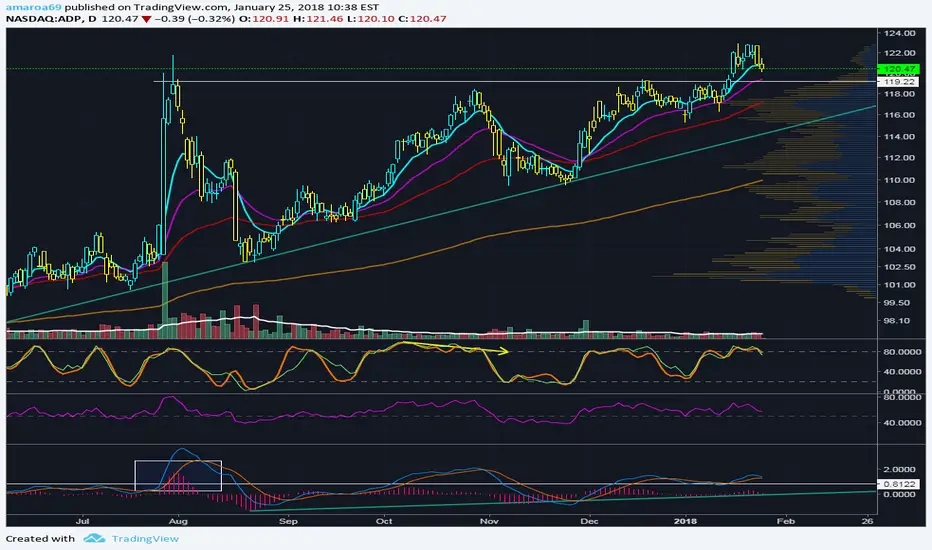
Task: Click the 98.10 price axis label
Action: [898, 321]
